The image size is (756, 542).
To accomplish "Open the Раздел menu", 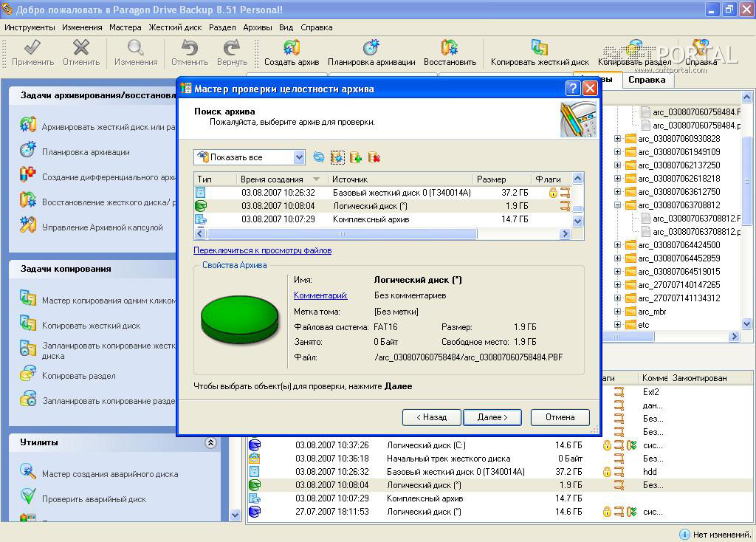I will click(222, 27).
